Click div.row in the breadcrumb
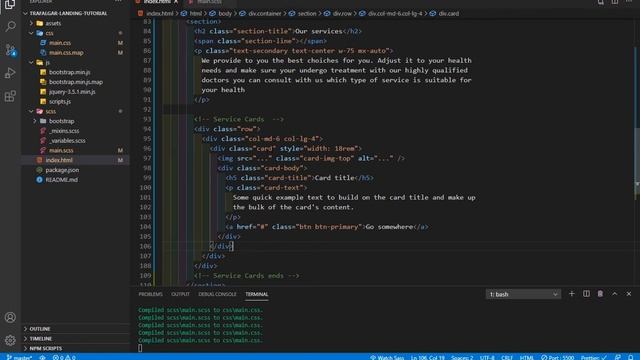This screenshot has height=360, width=640. [342, 13]
